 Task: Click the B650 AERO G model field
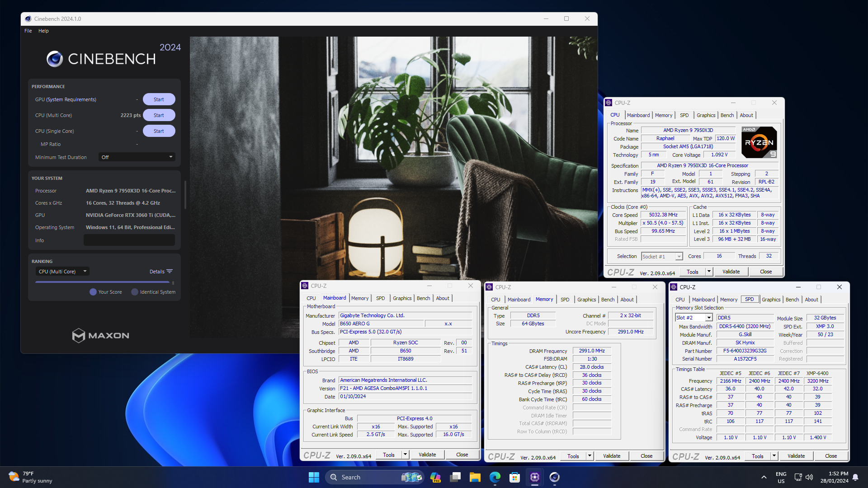click(382, 324)
